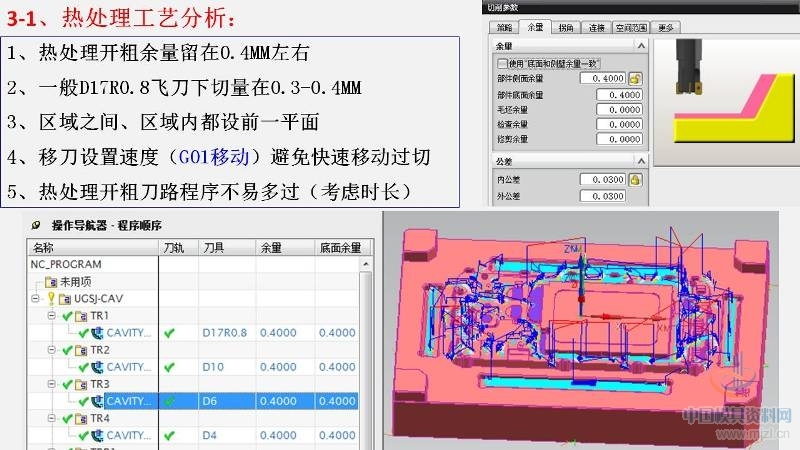
Task: Click the TR4 program folder icon
Action: click(x=81, y=418)
